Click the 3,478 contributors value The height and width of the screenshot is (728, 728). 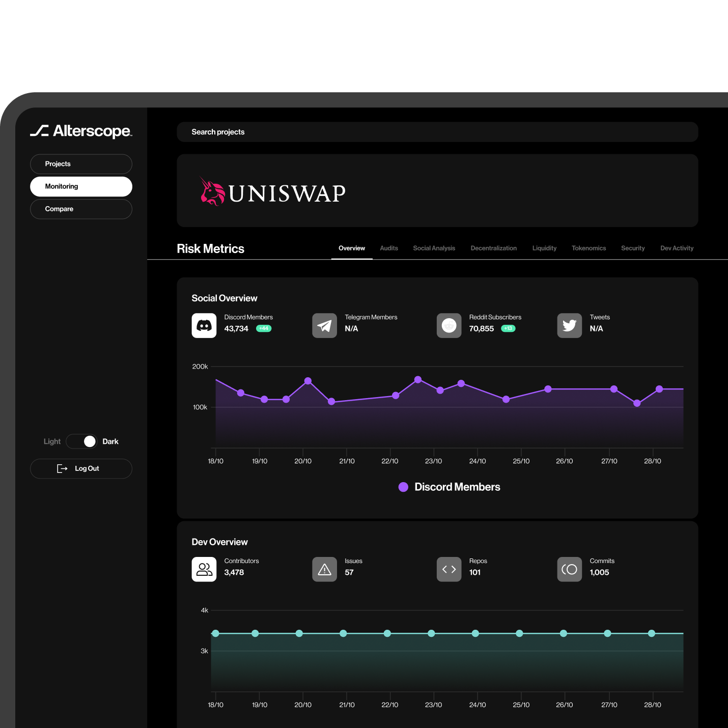click(x=234, y=573)
